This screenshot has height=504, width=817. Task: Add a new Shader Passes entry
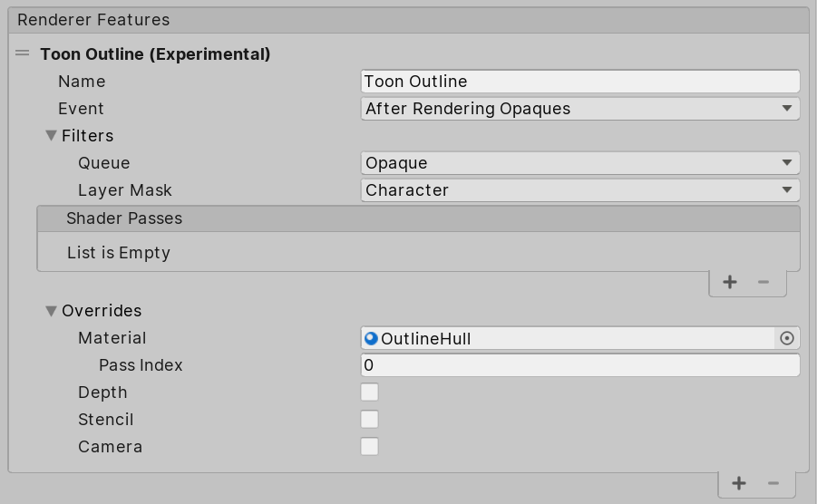coord(730,282)
